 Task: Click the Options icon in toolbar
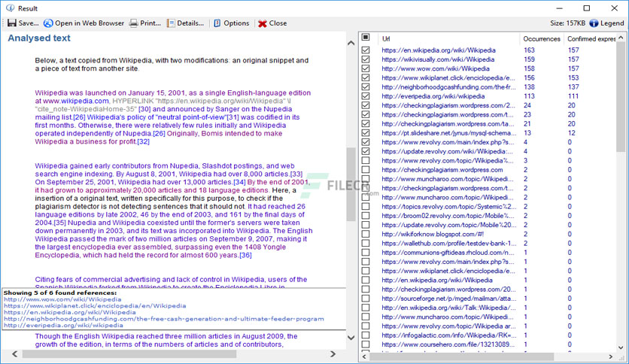(x=217, y=23)
